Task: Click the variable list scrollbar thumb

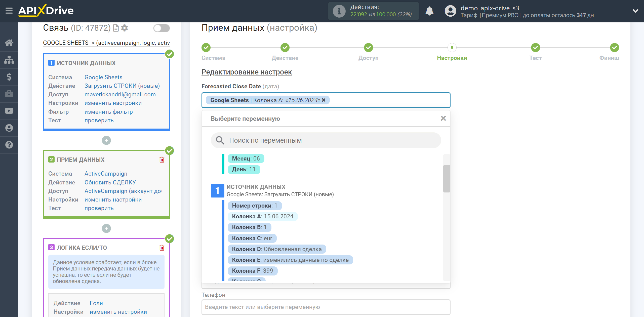Action: coord(447,179)
